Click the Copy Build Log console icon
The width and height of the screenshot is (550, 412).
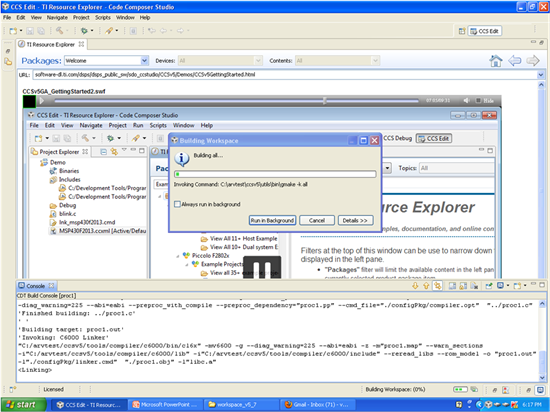click(x=452, y=286)
